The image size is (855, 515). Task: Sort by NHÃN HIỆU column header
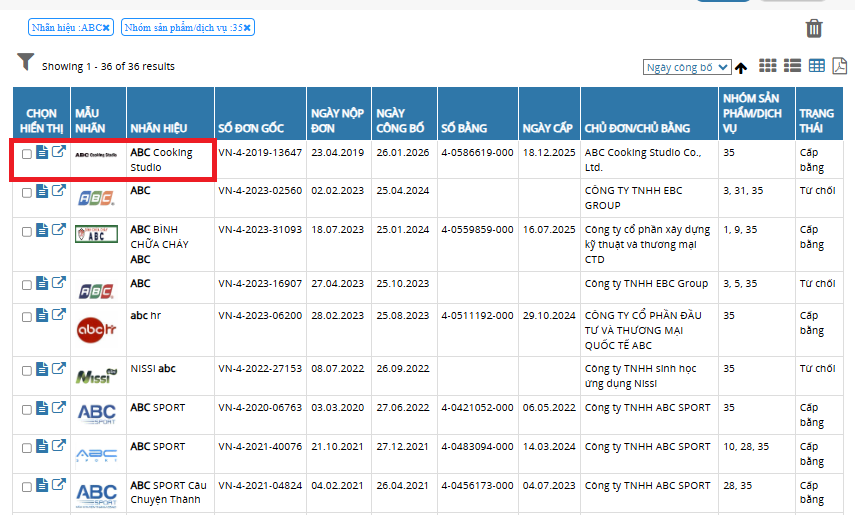tap(159, 129)
